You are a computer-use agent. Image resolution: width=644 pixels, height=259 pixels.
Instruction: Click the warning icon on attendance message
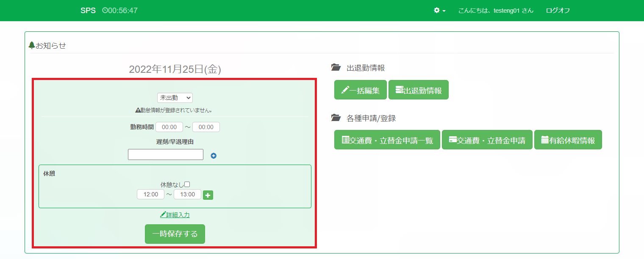pyautogui.click(x=138, y=110)
